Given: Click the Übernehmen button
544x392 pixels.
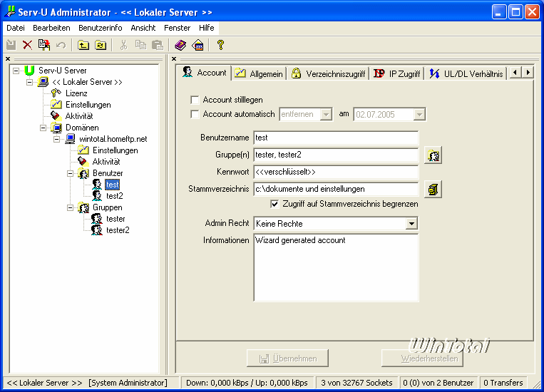Looking at the screenshot, I should 287,359.
